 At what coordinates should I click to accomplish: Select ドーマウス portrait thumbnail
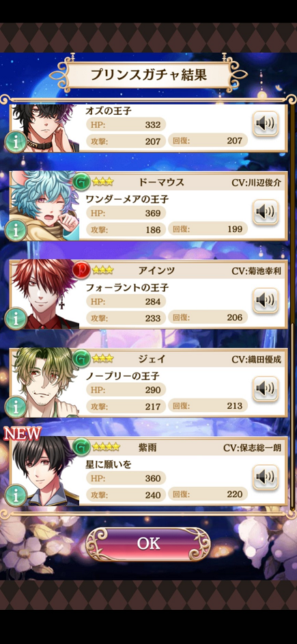pyautogui.click(x=44, y=206)
